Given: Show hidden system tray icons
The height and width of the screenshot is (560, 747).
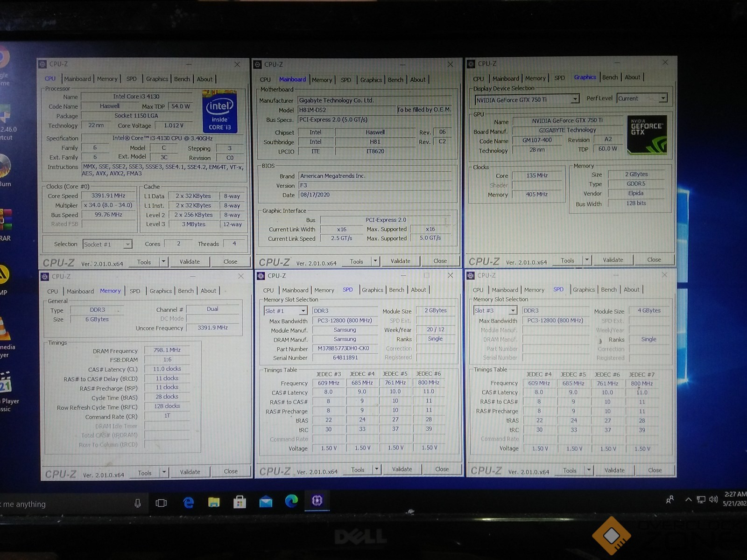Looking at the screenshot, I should tap(688, 499).
